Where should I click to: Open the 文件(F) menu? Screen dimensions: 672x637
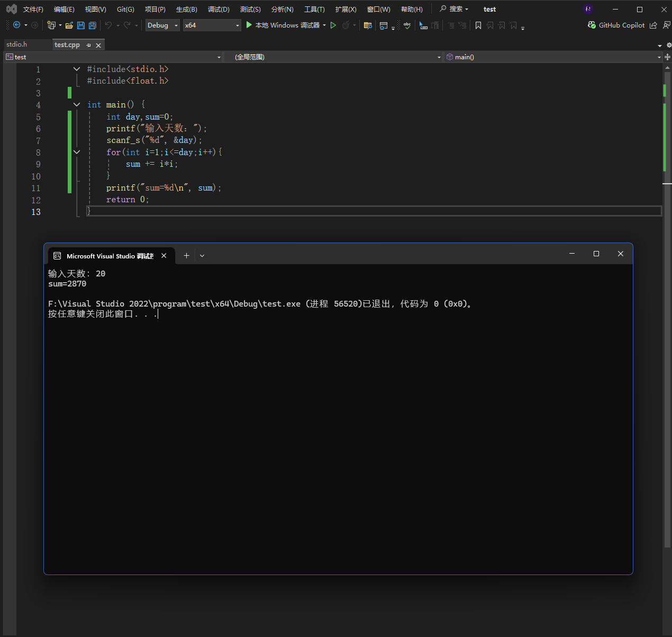(x=33, y=9)
